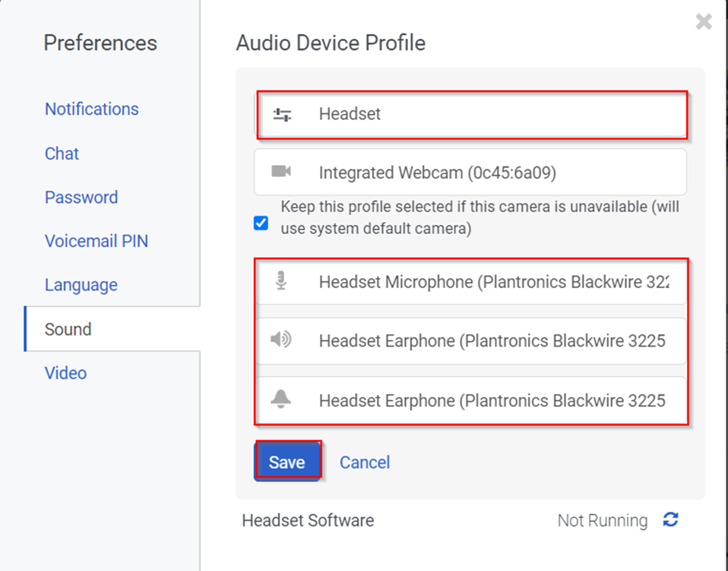Open the Headset Microphone device dropdown

coord(494,282)
